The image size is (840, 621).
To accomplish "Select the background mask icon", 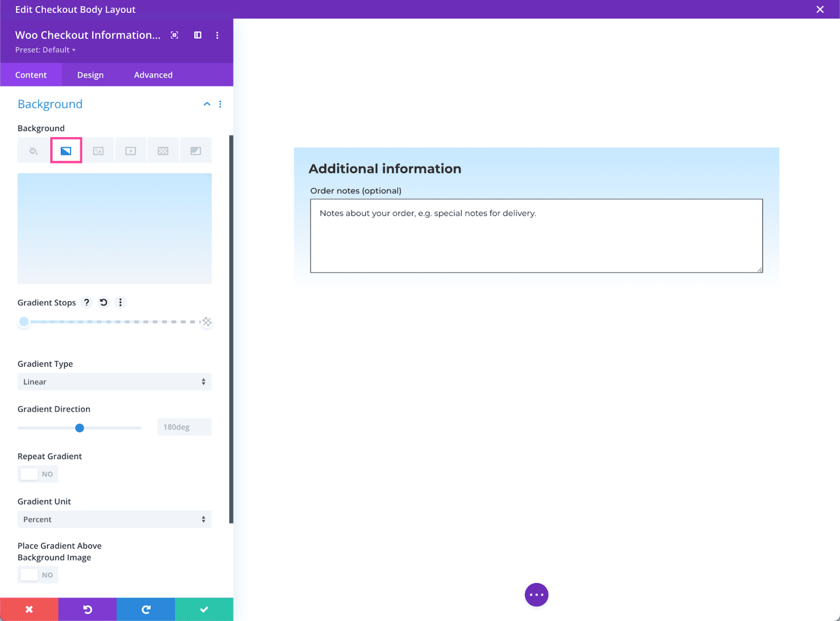I will pos(195,150).
